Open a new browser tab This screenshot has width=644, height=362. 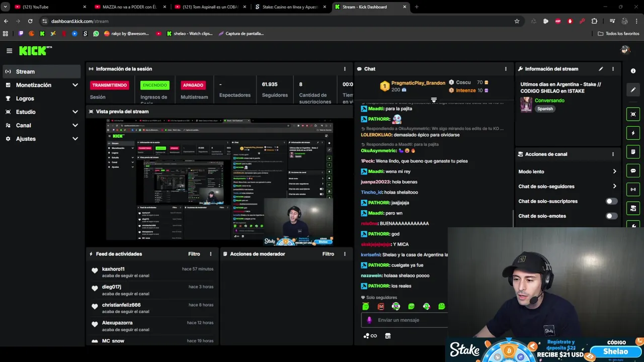pos(417,7)
